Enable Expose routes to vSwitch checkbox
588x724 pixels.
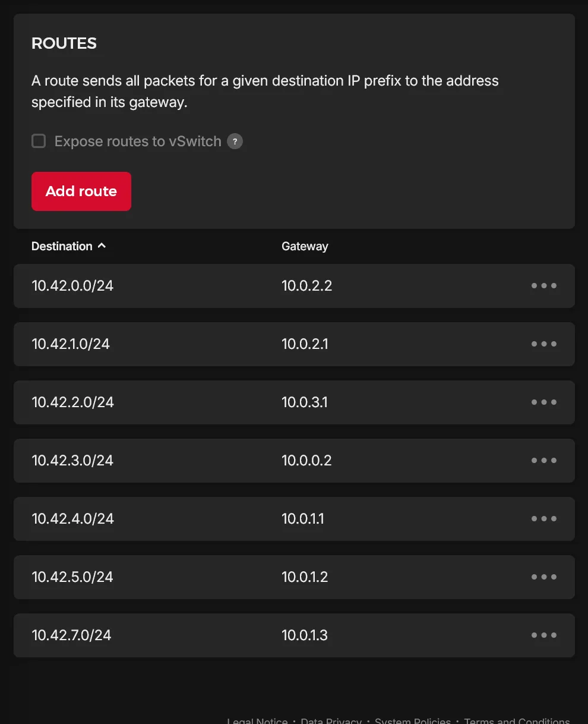tap(39, 141)
